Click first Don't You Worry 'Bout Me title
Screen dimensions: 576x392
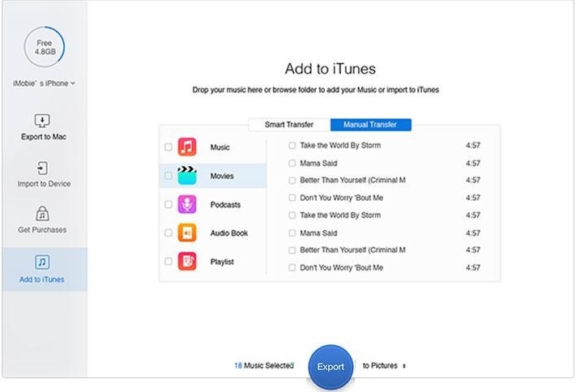pyautogui.click(x=341, y=198)
